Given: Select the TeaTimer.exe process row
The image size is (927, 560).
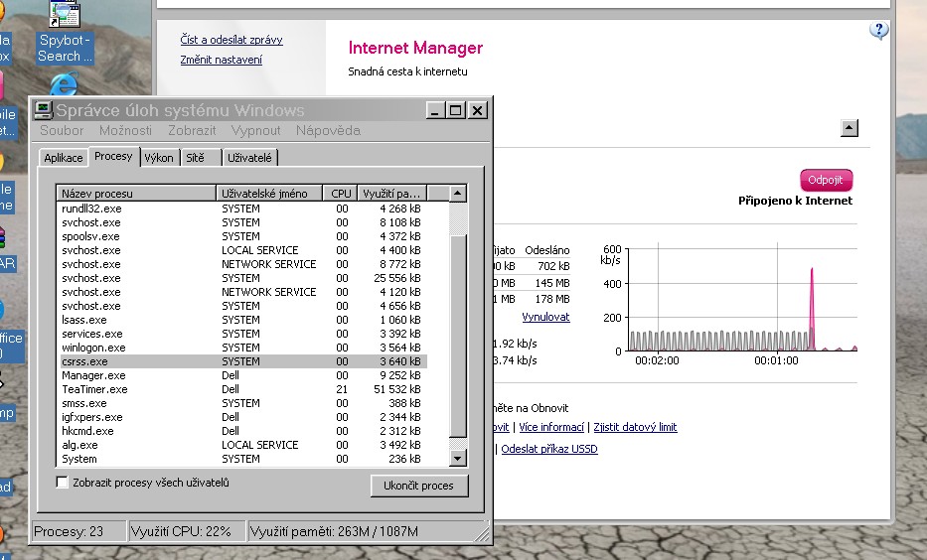Looking at the screenshot, I should [x=241, y=389].
